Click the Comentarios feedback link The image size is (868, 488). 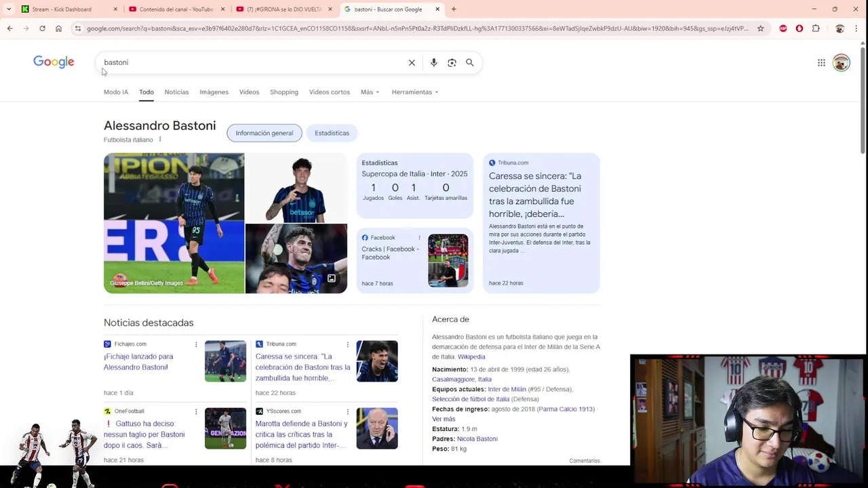585,461
